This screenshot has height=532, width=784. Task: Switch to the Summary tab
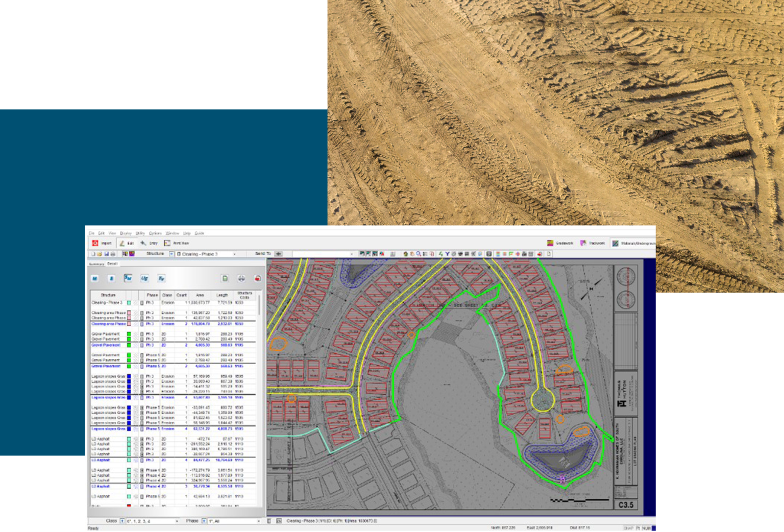point(96,263)
